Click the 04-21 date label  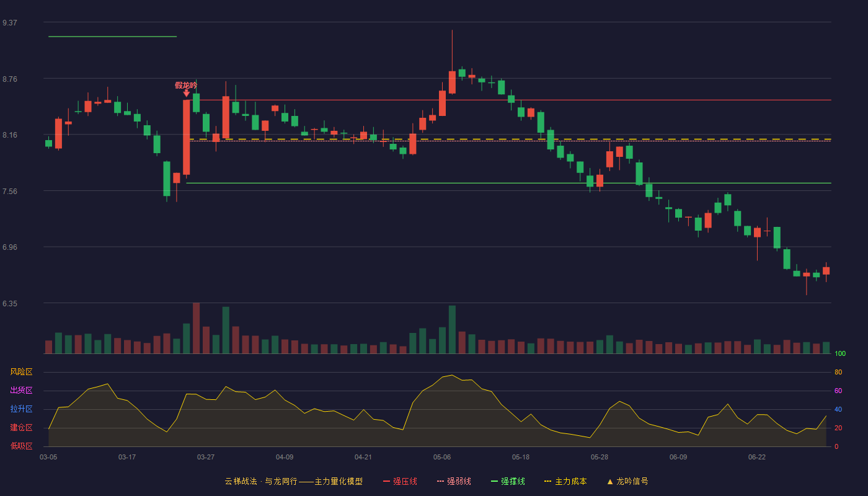(363, 458)
